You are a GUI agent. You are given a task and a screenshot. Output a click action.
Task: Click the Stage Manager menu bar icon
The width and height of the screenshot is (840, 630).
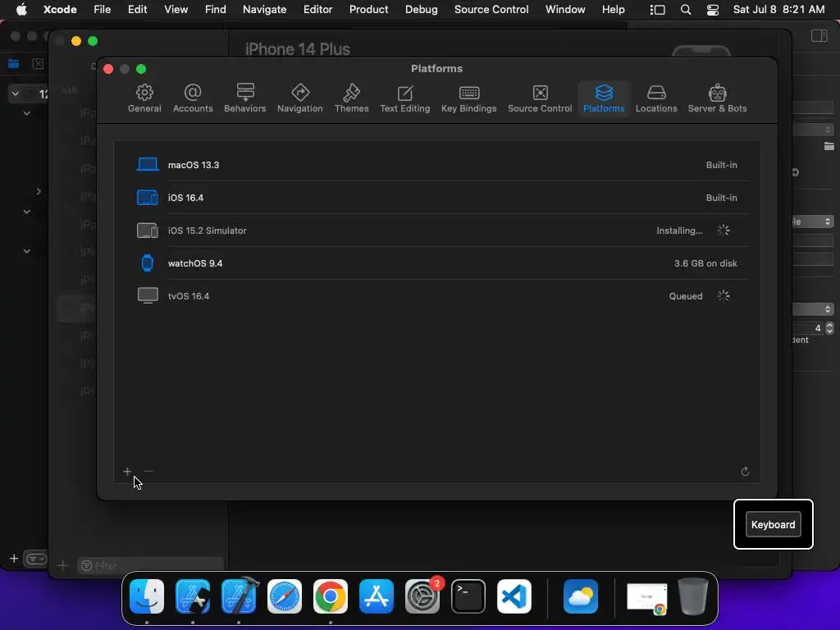click(x=657, y=10)
